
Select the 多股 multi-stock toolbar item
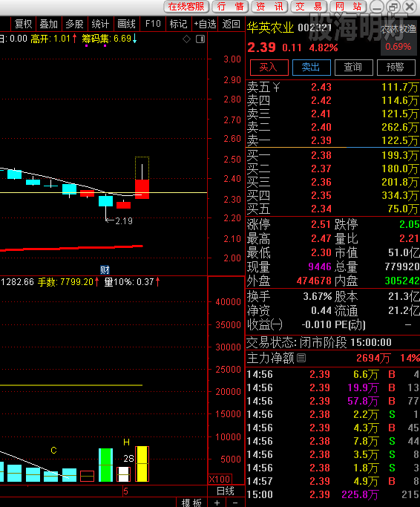pos(74,24)
